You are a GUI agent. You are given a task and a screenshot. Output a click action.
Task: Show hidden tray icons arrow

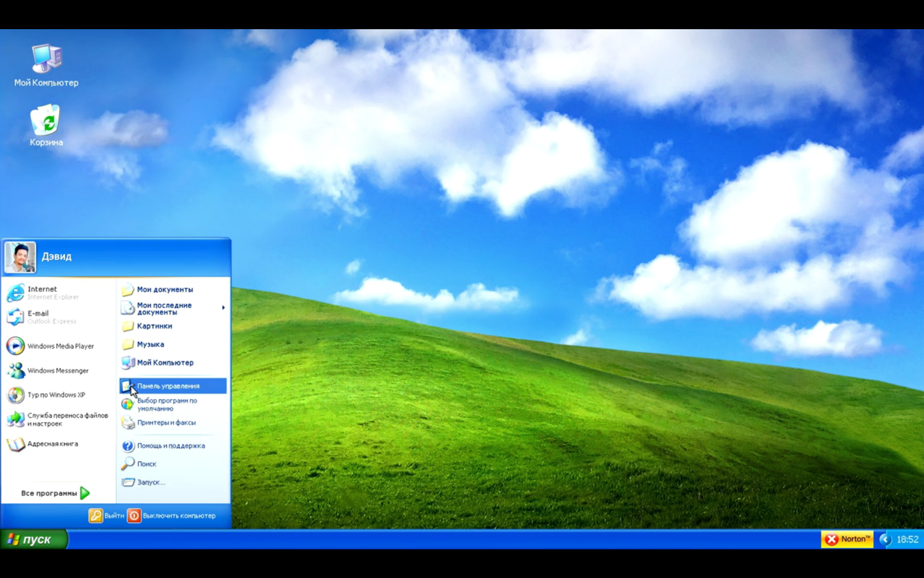(x=885, y=539)
